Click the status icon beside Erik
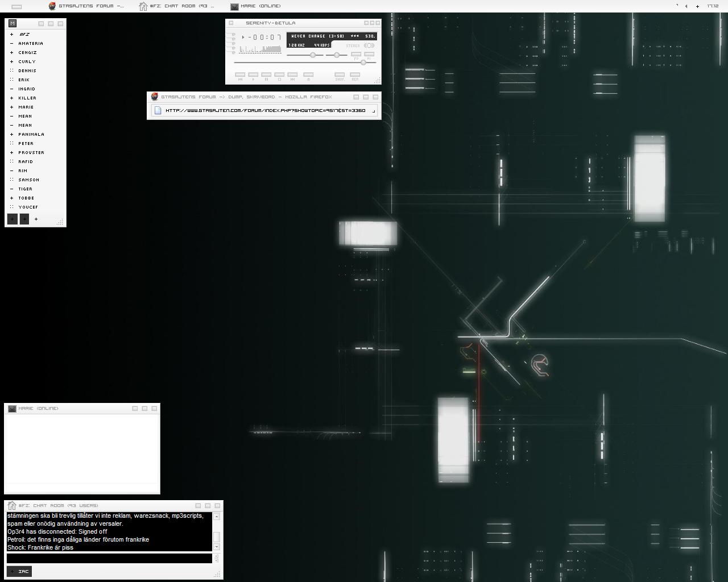The image size is (728, 582). 11,80
